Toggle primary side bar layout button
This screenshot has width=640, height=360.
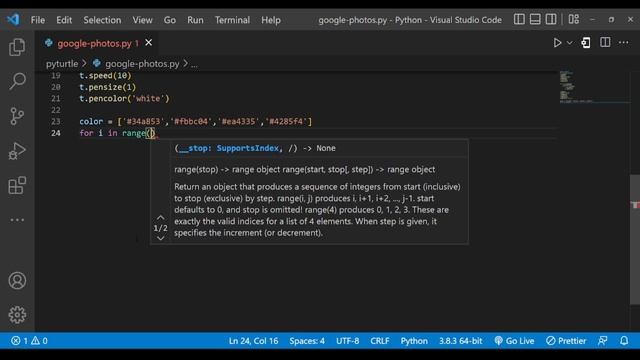(x=519, y=19)
